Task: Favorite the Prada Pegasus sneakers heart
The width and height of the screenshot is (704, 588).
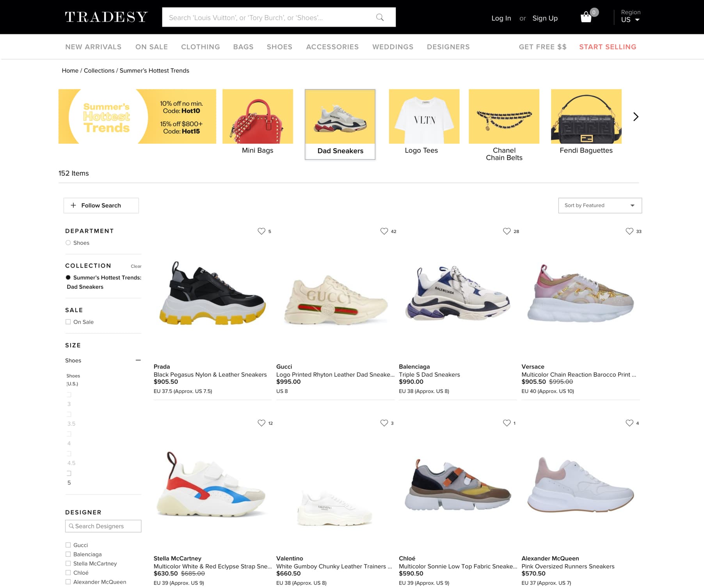Action: click(x=261, y=231)
